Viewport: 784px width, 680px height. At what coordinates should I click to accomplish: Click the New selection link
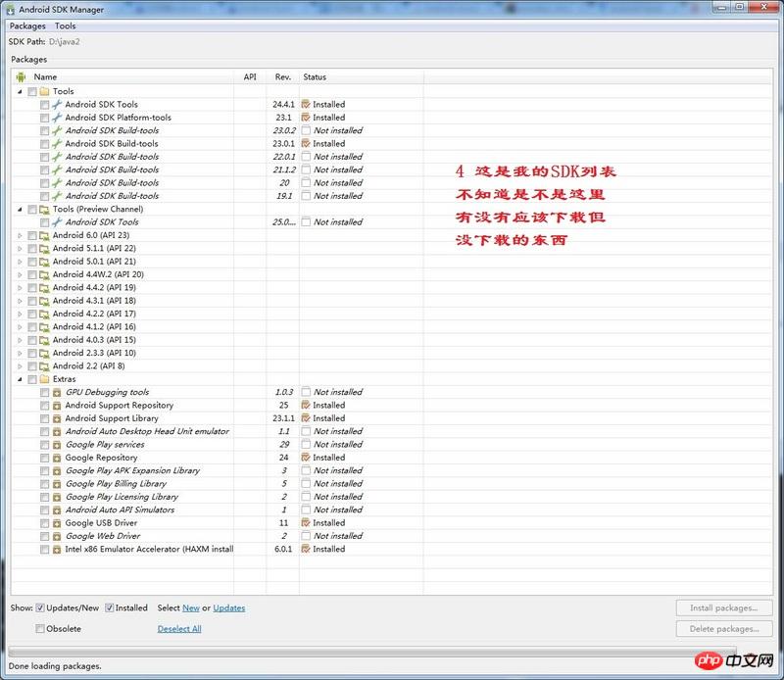[x=191, y=608]
